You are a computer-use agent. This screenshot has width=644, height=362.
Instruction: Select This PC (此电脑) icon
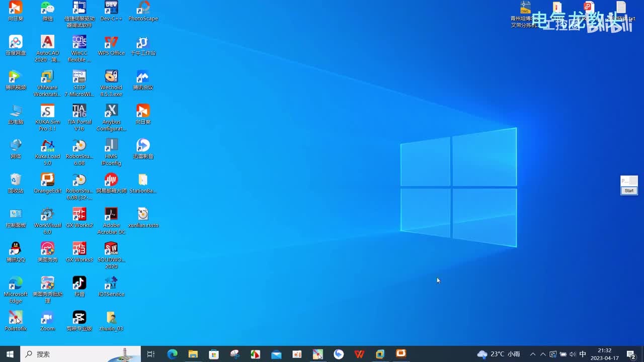(x=16, y=115)
